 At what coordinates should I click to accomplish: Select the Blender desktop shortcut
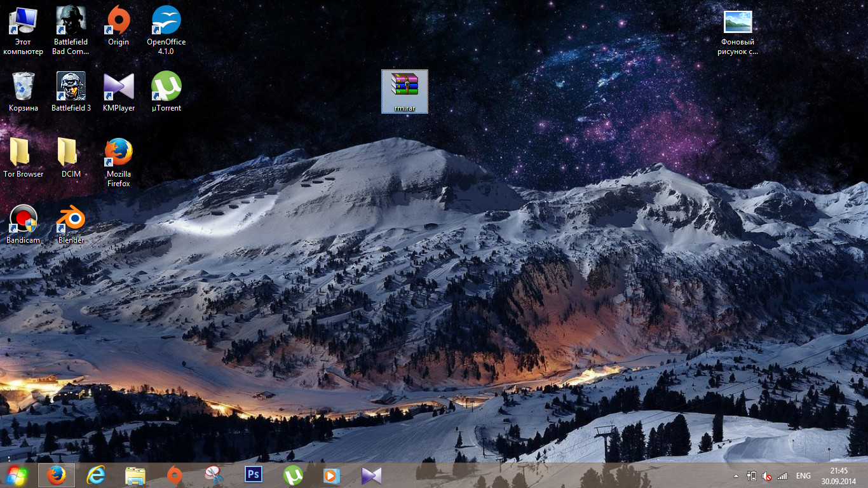(x=71, y=224)
